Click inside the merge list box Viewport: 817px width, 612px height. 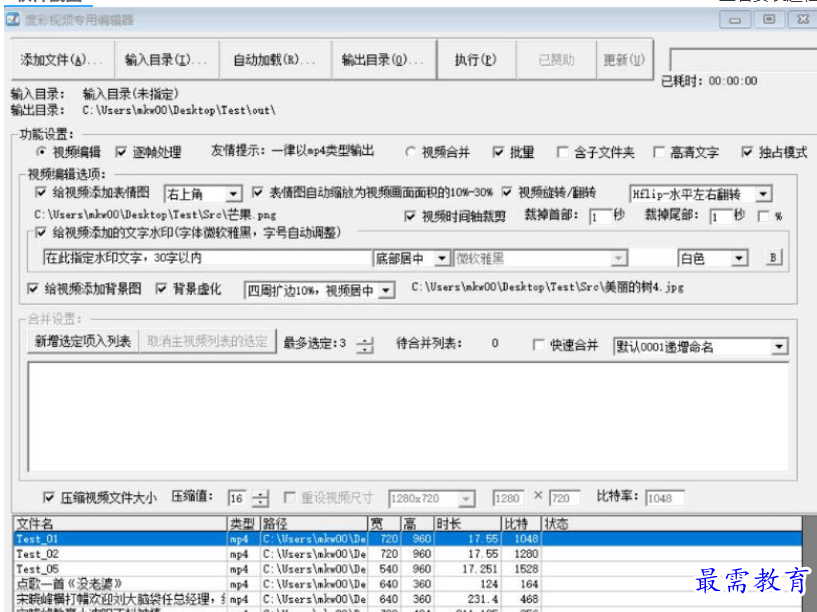point(408,417)
